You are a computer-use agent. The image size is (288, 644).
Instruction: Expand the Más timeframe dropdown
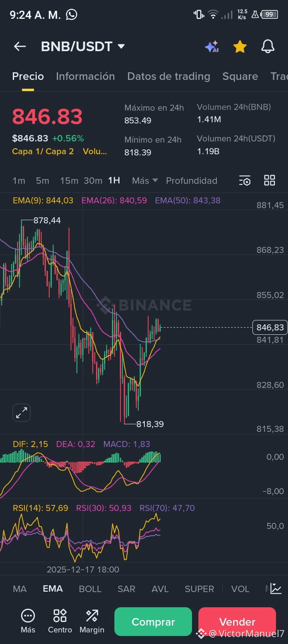click(145, 181)
